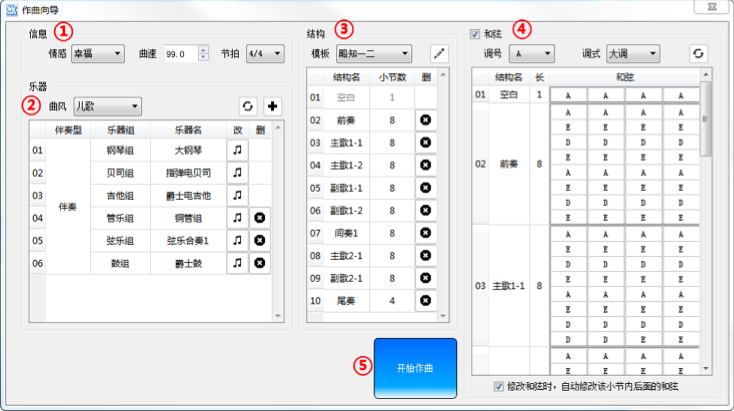The height and width of the screenshot is (411, 734).
Task: Close the 作曲向导 window
Action: click(712, 7)
